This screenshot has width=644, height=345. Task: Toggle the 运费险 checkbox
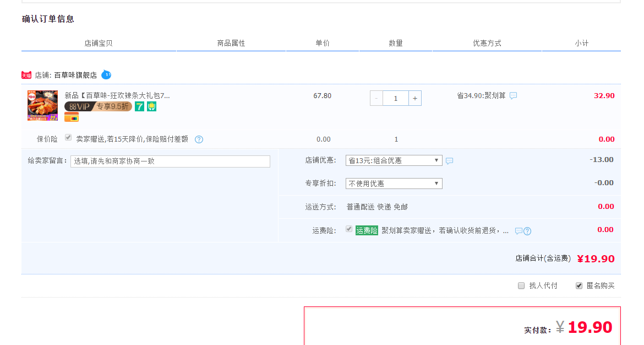tap(349, 229)
